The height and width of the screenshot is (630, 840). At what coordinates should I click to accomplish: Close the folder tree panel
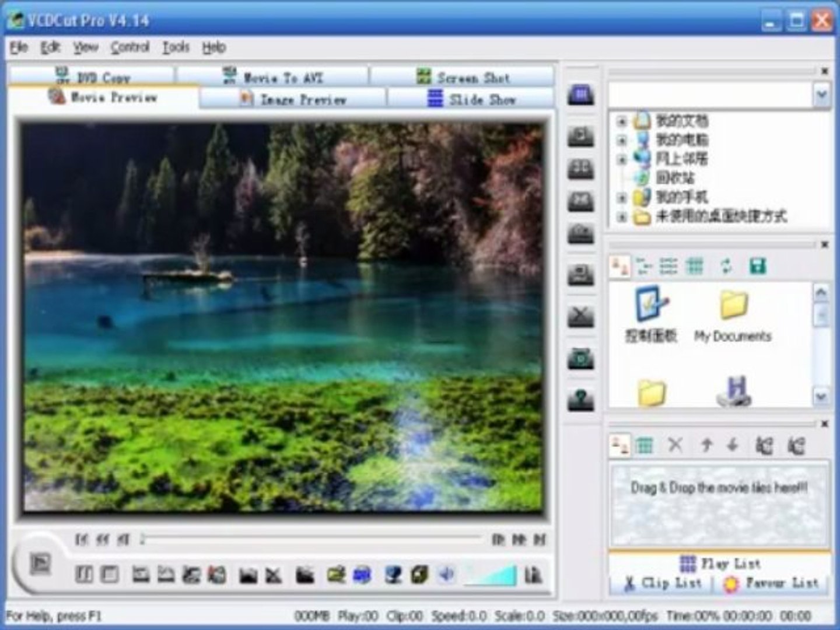pos(824,71)
